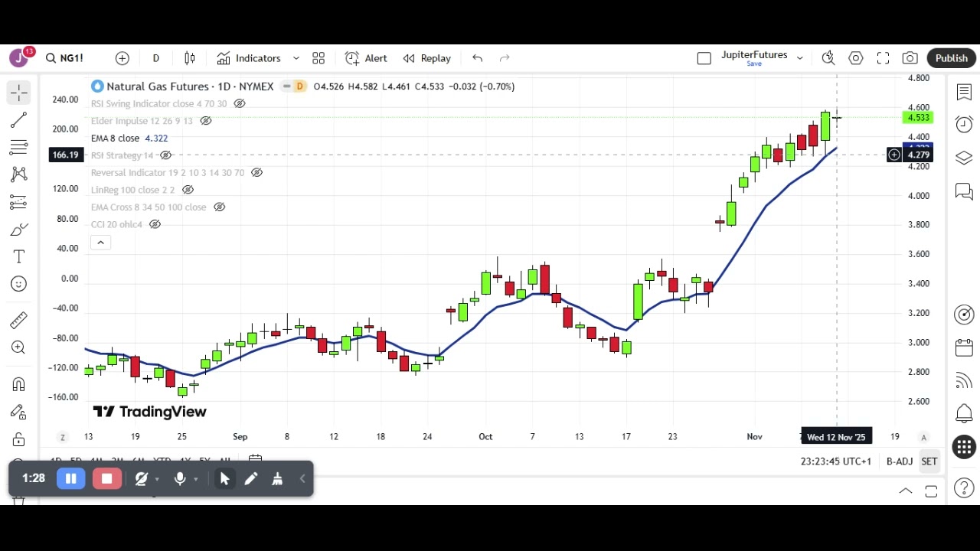The image size is (980, 551).
Task: Open the SET session menu
Action: point(929,461)
